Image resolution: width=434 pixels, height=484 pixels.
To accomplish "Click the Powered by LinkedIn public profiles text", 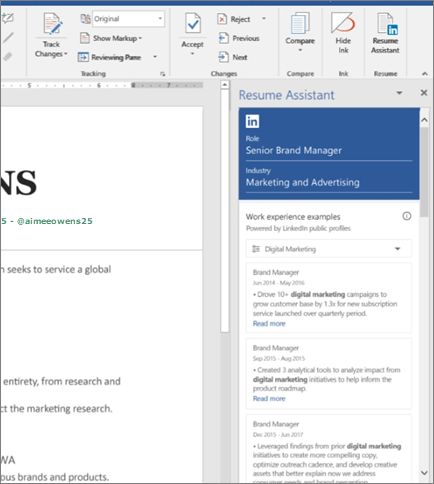I will click(298, 229).
